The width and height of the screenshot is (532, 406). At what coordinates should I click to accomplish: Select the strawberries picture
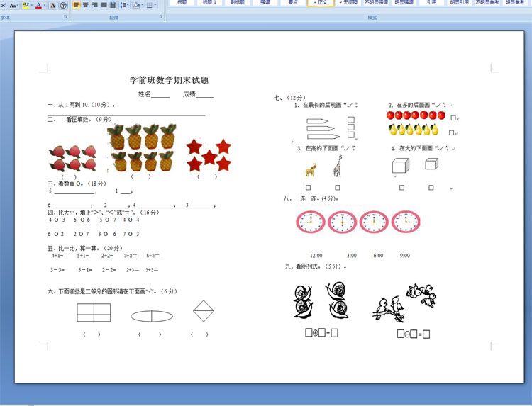pos(72,158)
